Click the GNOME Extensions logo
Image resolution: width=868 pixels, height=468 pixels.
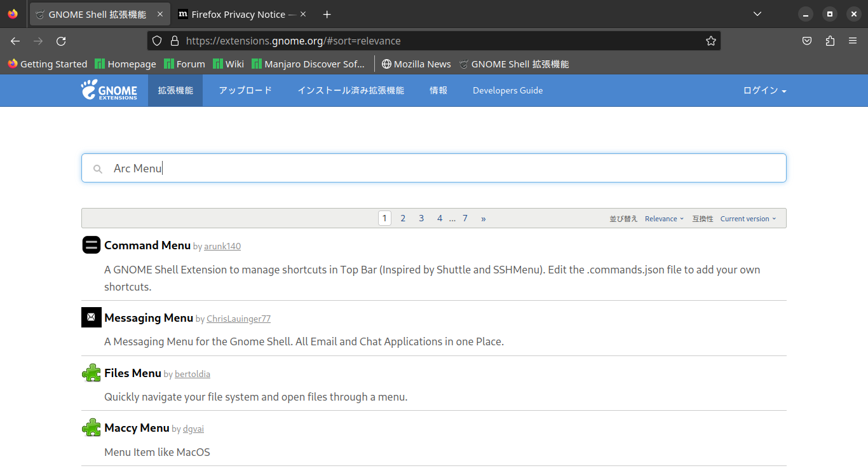point(109,90)
